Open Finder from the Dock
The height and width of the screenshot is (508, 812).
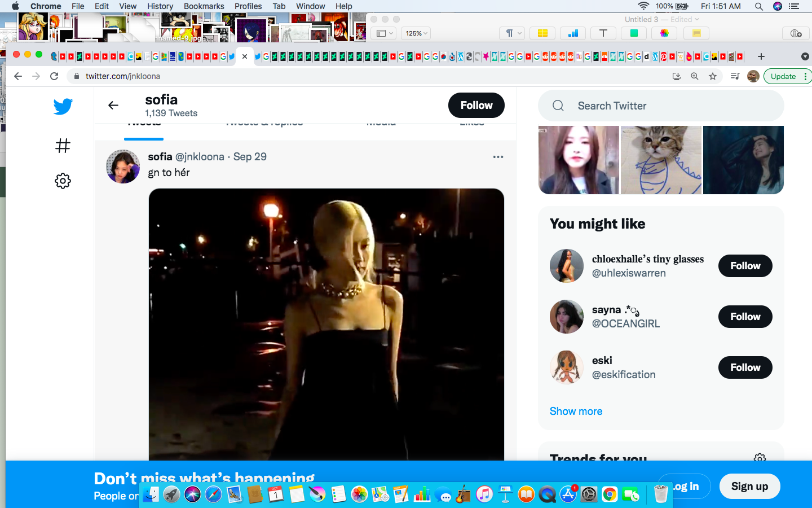[151, 494]
